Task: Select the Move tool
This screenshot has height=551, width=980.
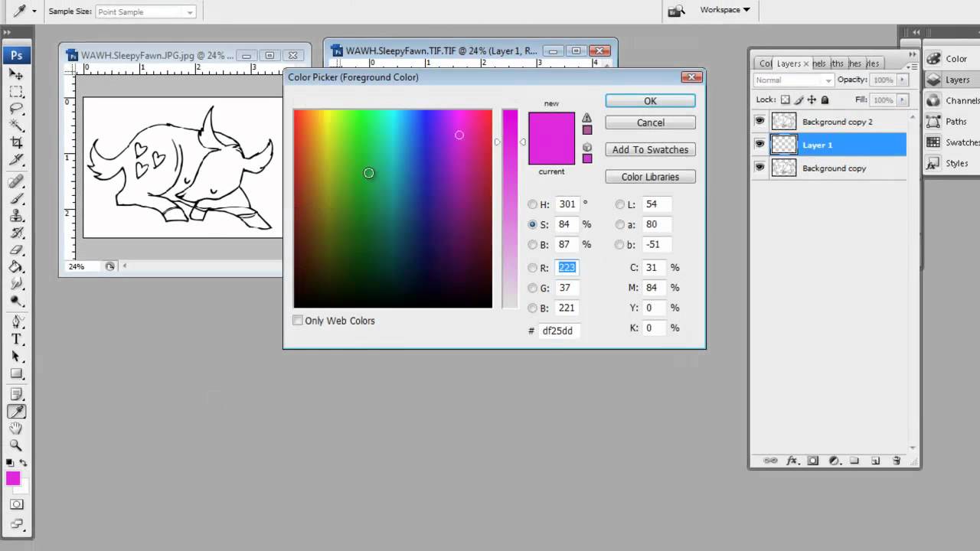Action: (16, 74)
